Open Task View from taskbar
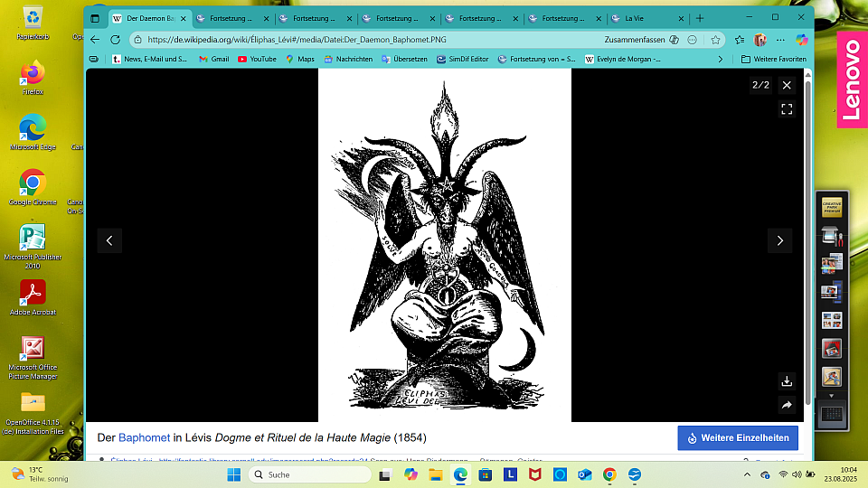This screenshot has height=488, width=868. (385, 474)
